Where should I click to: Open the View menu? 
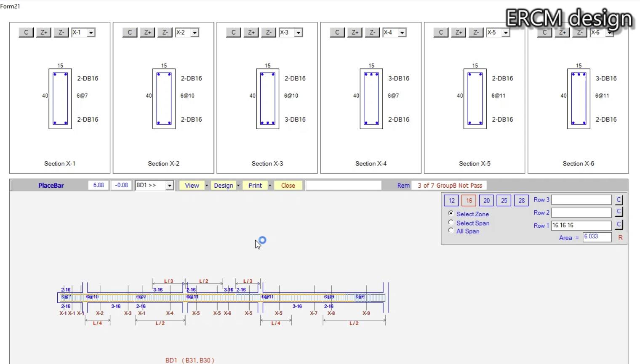point(192,186)
